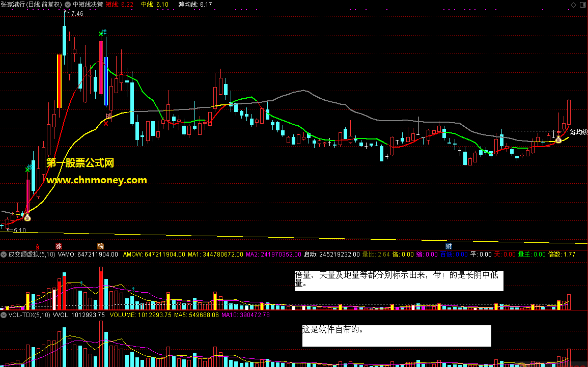
Task: Click the 中短线决策 indicator name
Action: tap(88, 5)
